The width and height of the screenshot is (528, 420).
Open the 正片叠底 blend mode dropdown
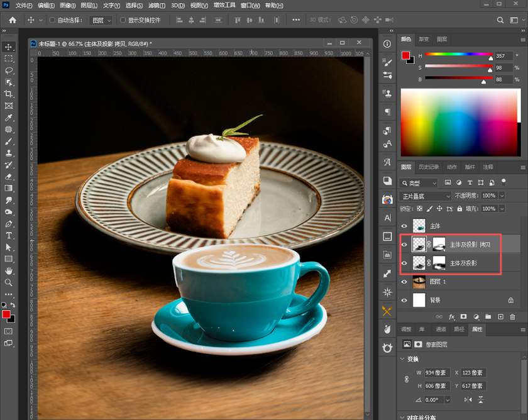[x=425, y=196]
